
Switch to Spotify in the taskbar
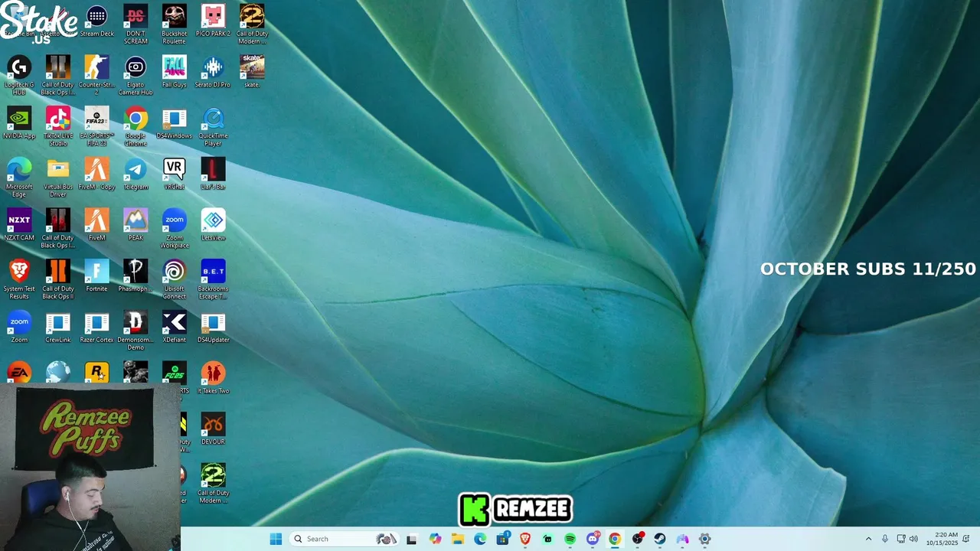click(x=570, y=539)
